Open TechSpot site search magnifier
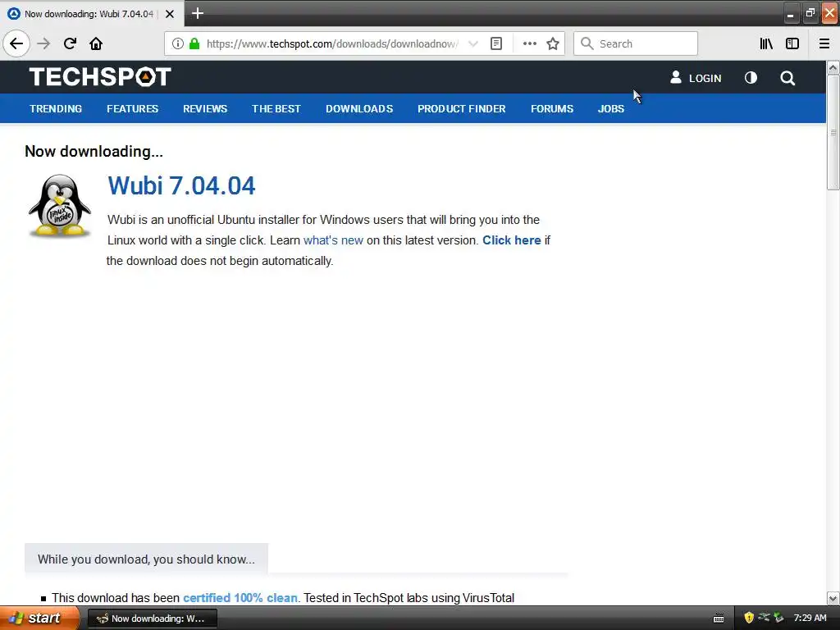840x630 pixels. point(787,78)
